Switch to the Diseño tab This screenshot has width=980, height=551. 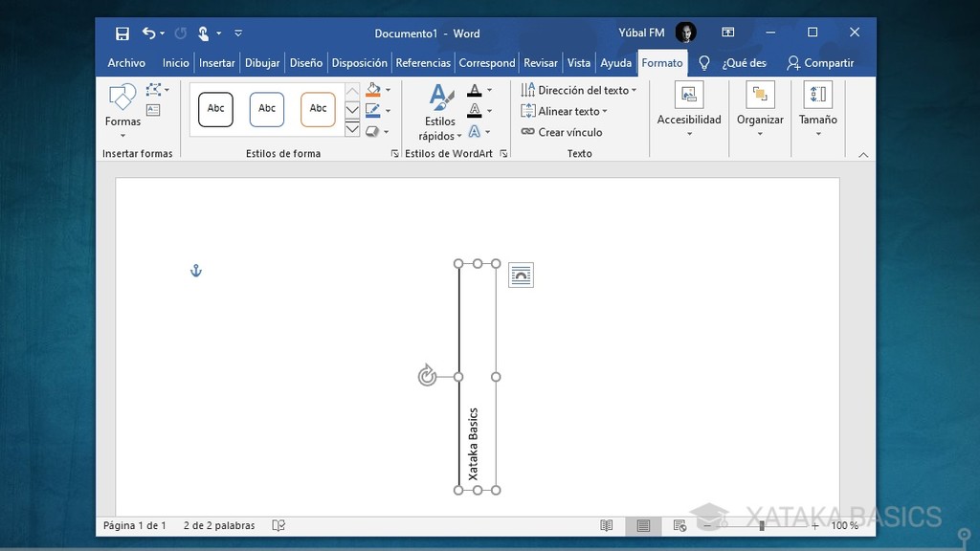click(305, 63)
